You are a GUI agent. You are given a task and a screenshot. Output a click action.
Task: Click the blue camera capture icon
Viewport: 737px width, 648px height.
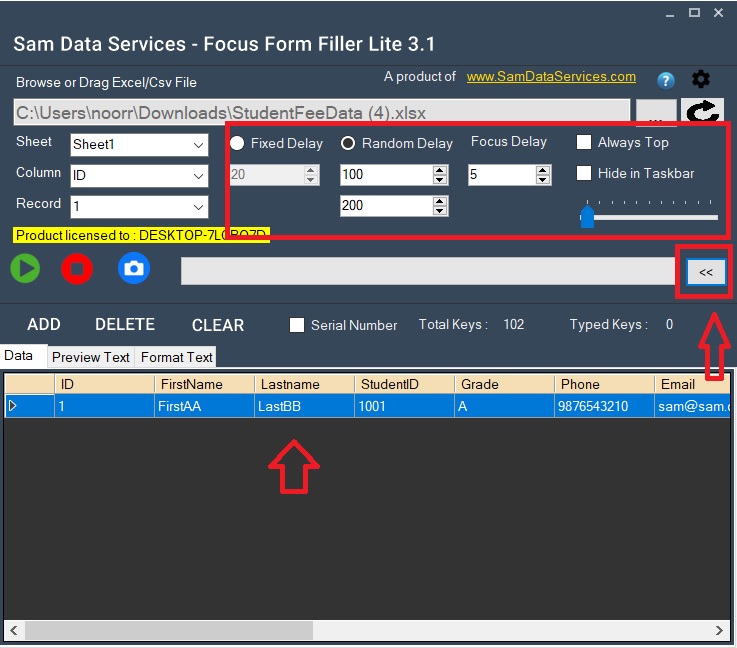[x=134, y=268]
